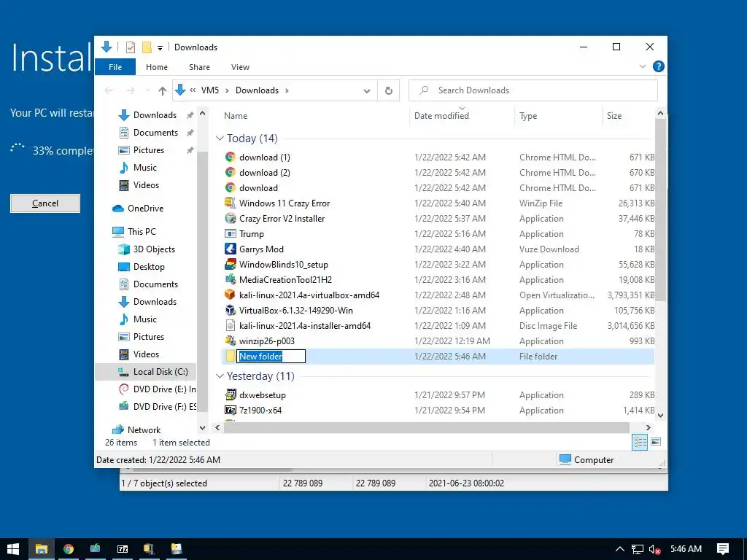The height and width of the screenshot is (560, 747).
Task: Select kali-linux-2021.4a-virtualbox-amd64 file icon
Action: click(230, 295)
